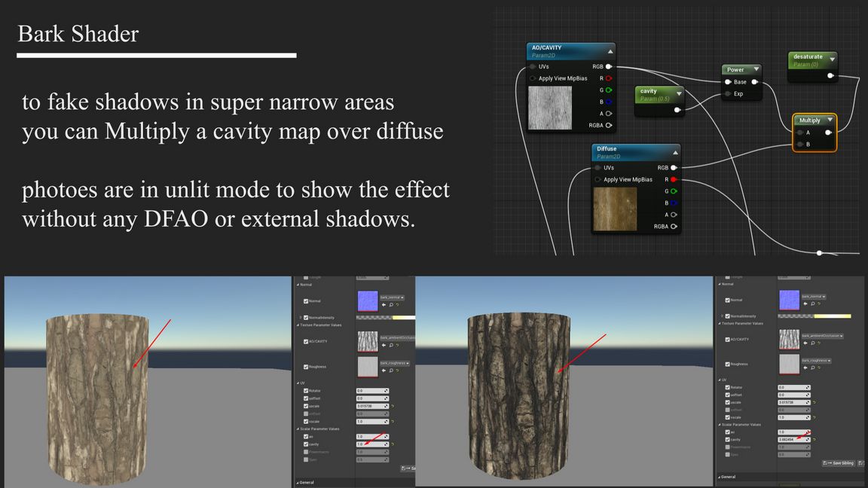
Task: Click the UVs input pin on Diffuse node
Action: point(598,168)
